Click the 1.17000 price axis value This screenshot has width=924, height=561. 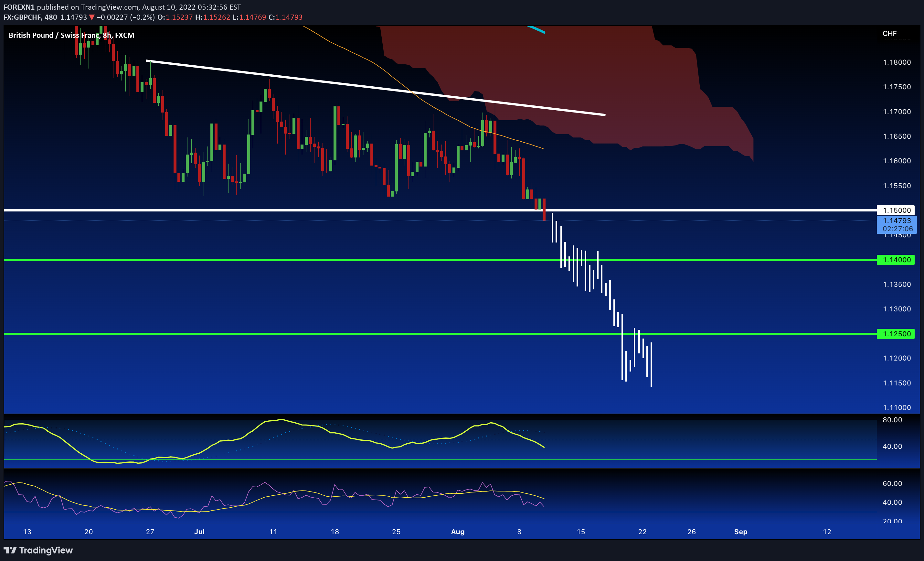tap(897, 112)
